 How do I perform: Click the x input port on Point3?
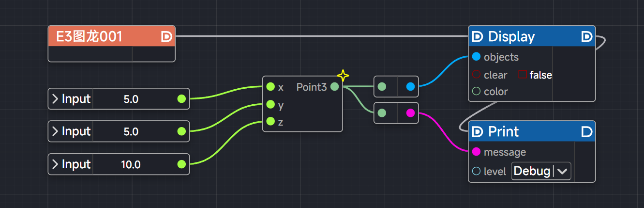click(270, 87)
